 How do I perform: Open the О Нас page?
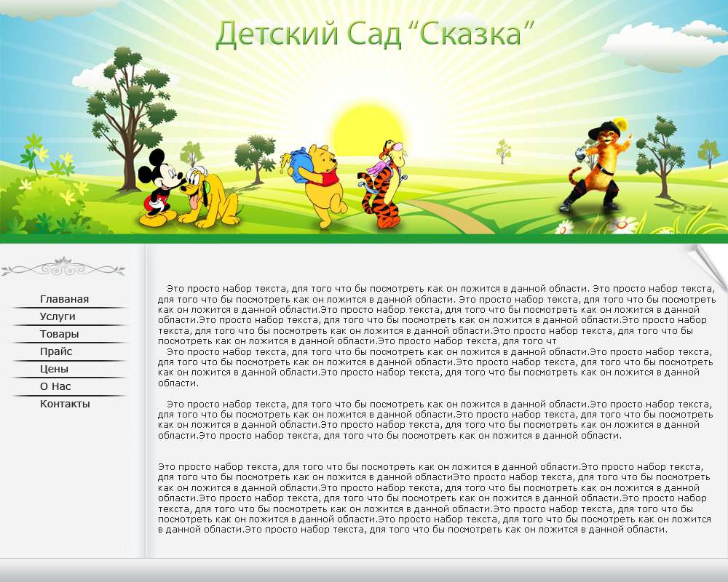(x=56, y=386)
